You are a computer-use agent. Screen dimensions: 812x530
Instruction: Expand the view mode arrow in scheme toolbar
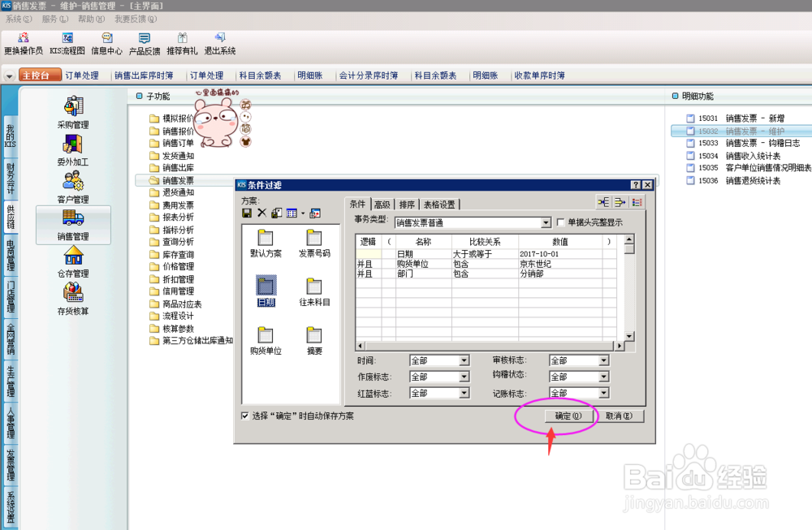click(303, 213)
